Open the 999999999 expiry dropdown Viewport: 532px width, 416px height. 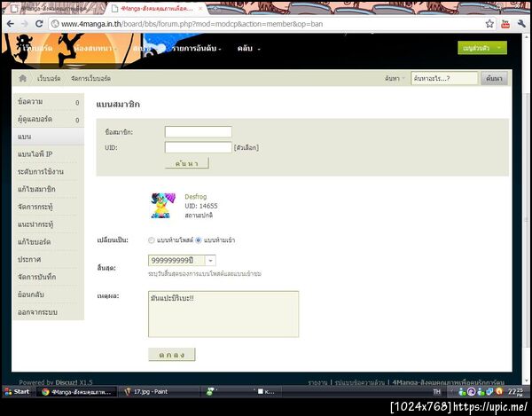210,261
